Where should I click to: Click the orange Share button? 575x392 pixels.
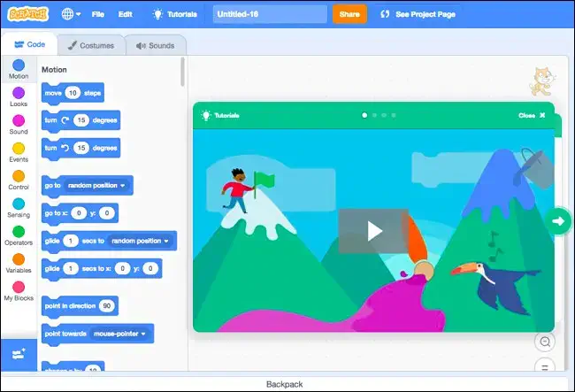point(349,14)
